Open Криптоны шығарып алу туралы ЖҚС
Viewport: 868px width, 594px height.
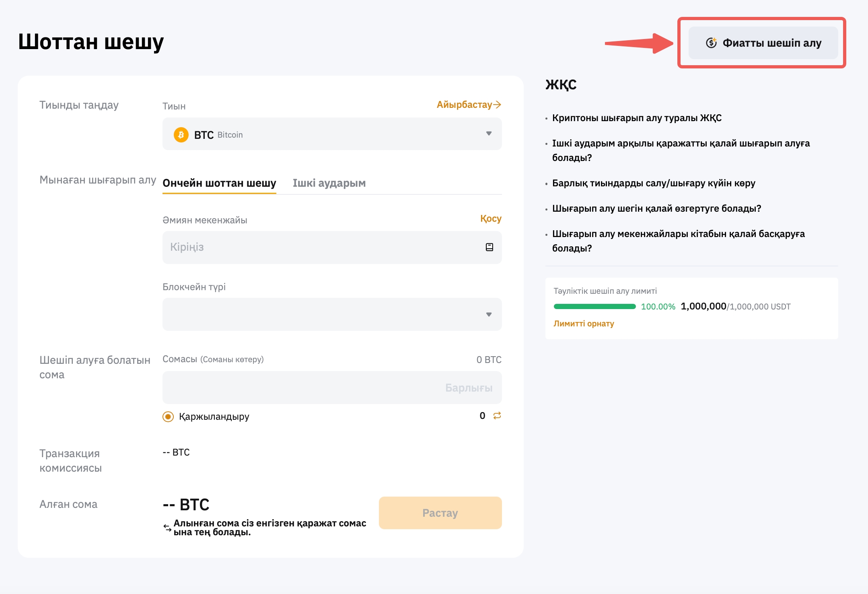point(637,118)
